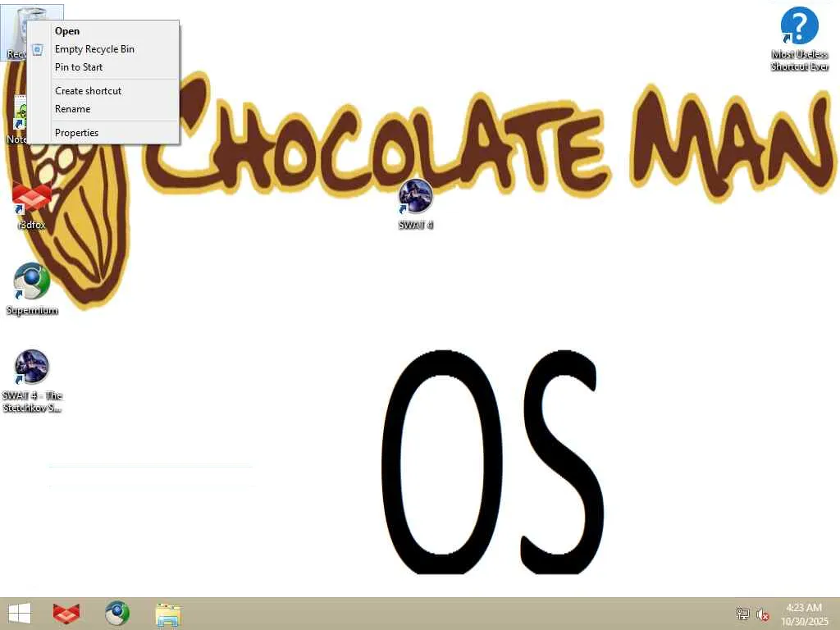The image size is (840, 630).
Task: Click the small recycle icon beside Empty Recycle Bin
Action: click(x=38, y=50)
